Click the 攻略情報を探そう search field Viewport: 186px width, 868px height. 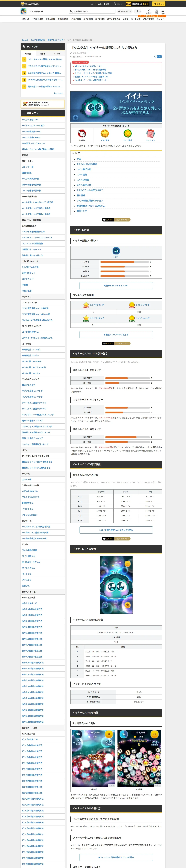pos(92,11)
